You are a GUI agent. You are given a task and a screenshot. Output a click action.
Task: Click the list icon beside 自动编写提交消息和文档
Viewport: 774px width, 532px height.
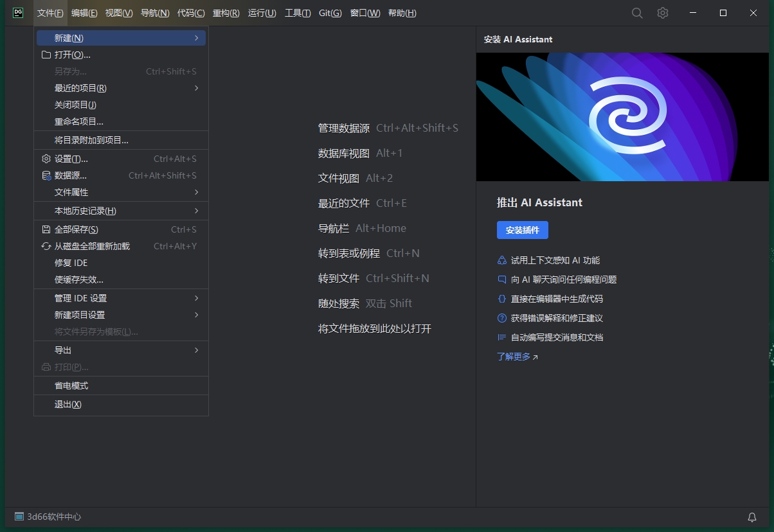click(502, 337)
